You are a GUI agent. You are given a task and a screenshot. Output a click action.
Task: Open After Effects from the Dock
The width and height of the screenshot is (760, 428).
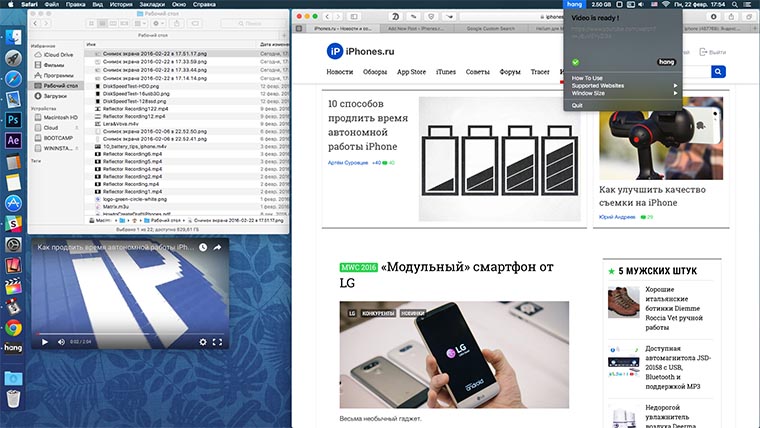pyautogui.click(x=13, y=141)
